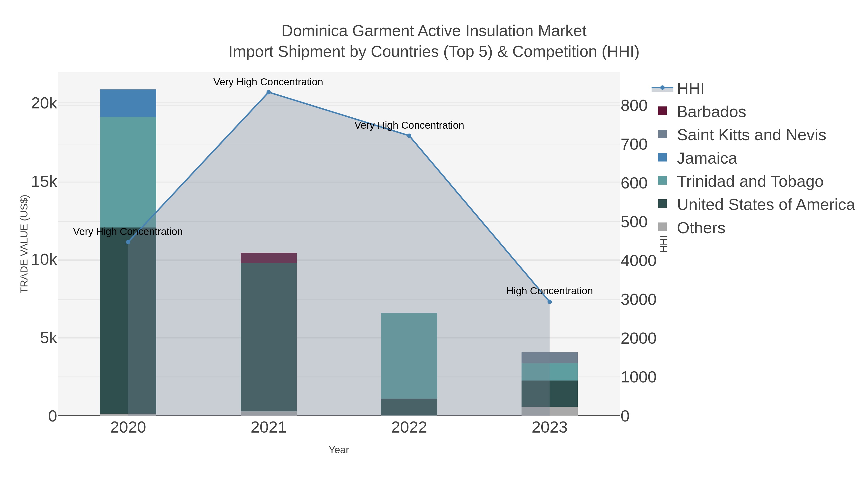Click the Very High Concentration annotation near 2022
Screen dimensions: 868x488
(x=409, y=125)
